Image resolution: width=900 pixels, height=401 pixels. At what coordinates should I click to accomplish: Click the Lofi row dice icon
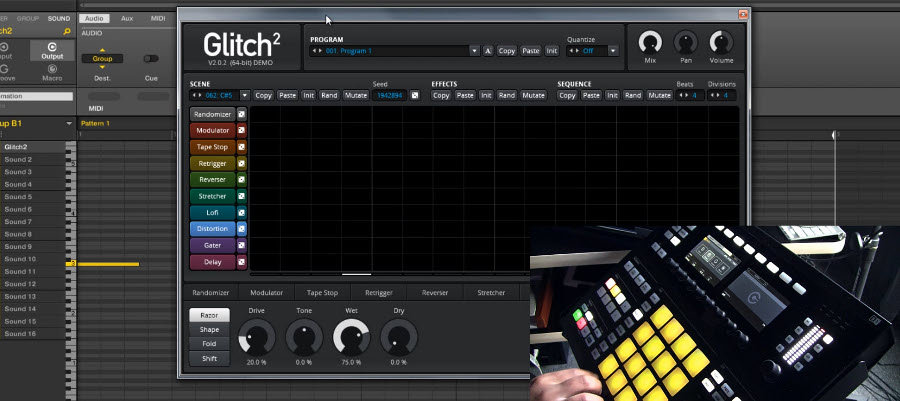click(x=242, y=212)
